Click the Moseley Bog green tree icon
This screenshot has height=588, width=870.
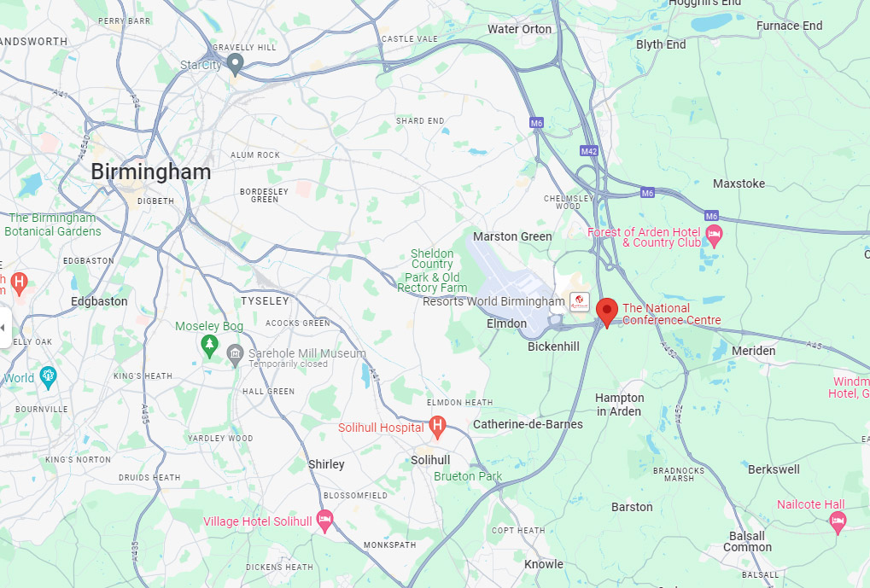pyautogui.click(x=209, y=346)
